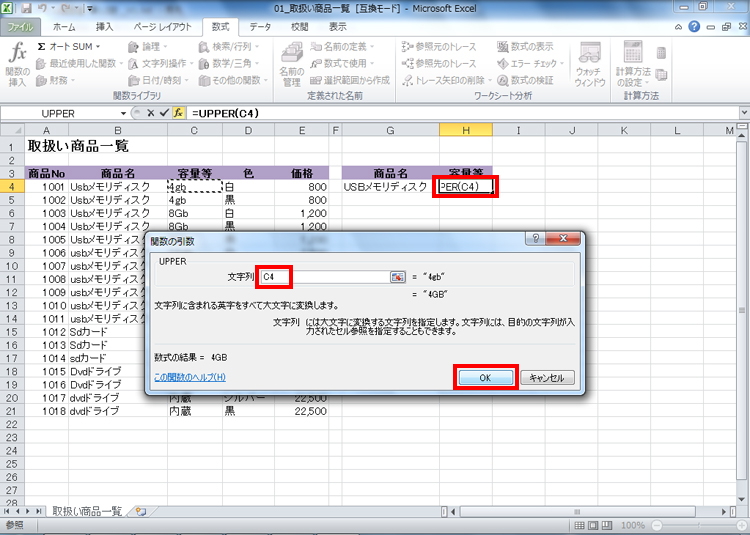The width and height of the screenshot is (750, 535).
Task: Click the calculate now icon
Action: coord(662,53)
